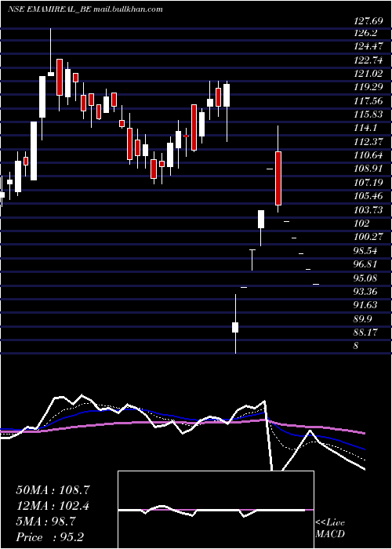The height and width of the screenshot is (549, 392).
Task: Select the 95.08 price axis label
Action: click(x=367, y=278)
